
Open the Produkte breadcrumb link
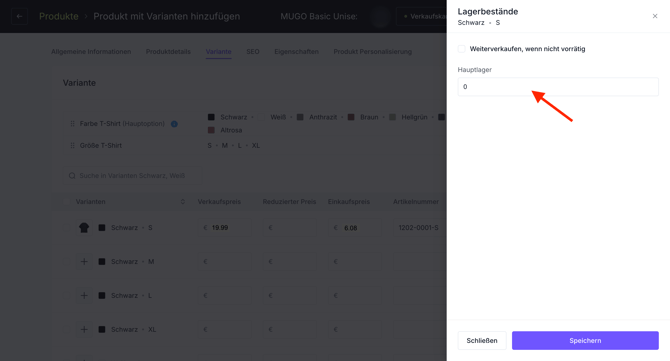coord(59,16)
